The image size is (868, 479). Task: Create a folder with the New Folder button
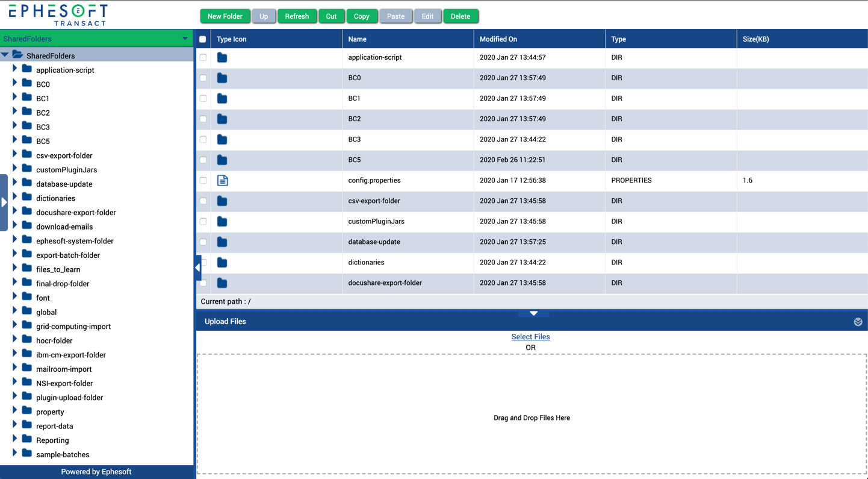225,16
